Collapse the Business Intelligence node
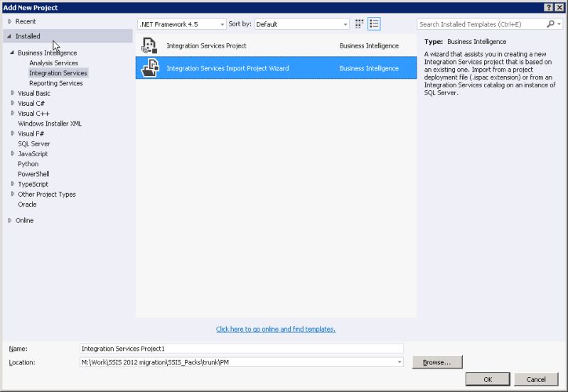The height and width of the screenshot is (392, 568). pyautogui.click(x=12, y=53)
